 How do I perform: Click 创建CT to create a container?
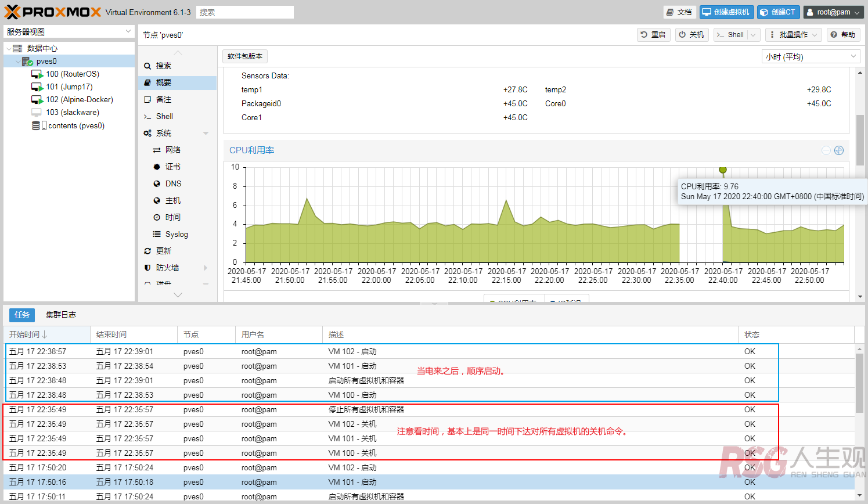[778, 12]
